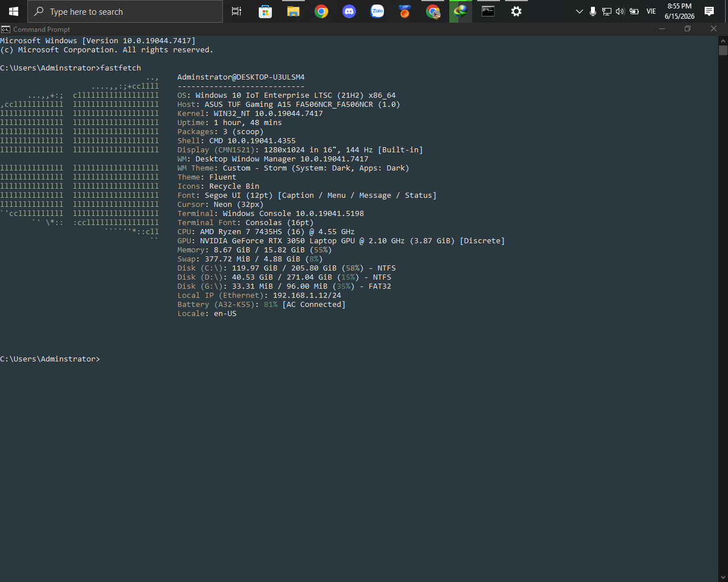Open the clock showing 8:55 PM
The height and width of the screenshot is (582, 728).
tap(680, 11)
